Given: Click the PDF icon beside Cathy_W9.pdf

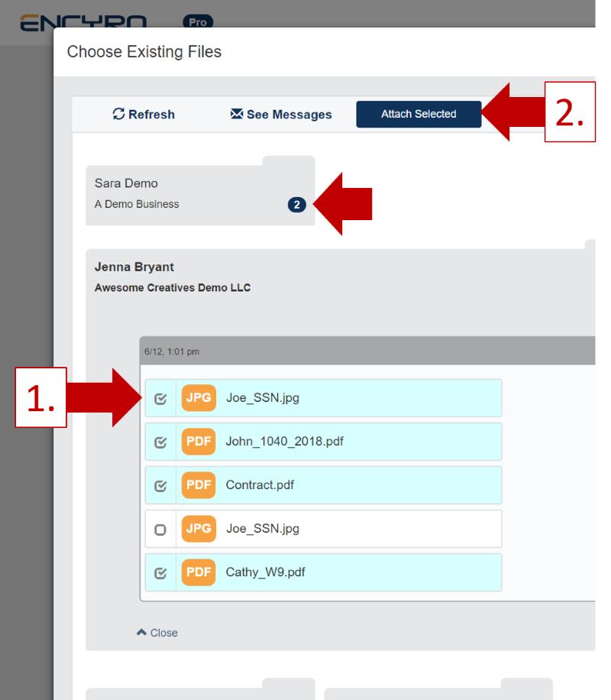Looking at the screenshot, I should click(199, 572).
